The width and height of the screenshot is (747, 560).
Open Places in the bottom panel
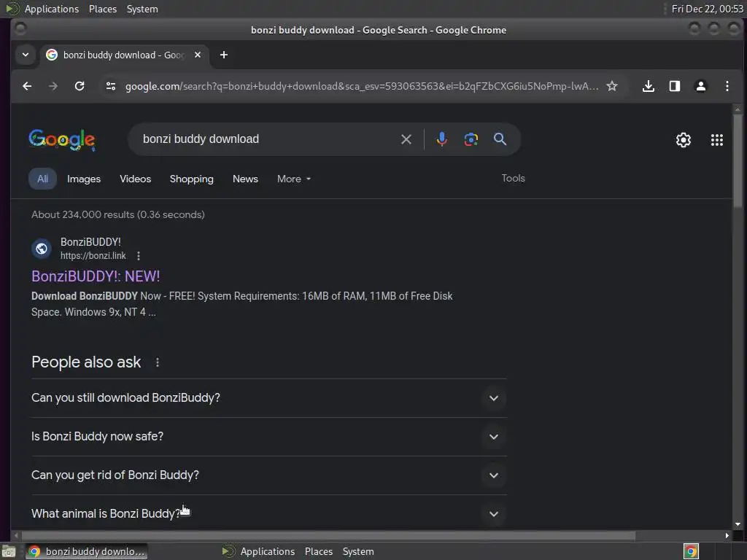point(319,551)
